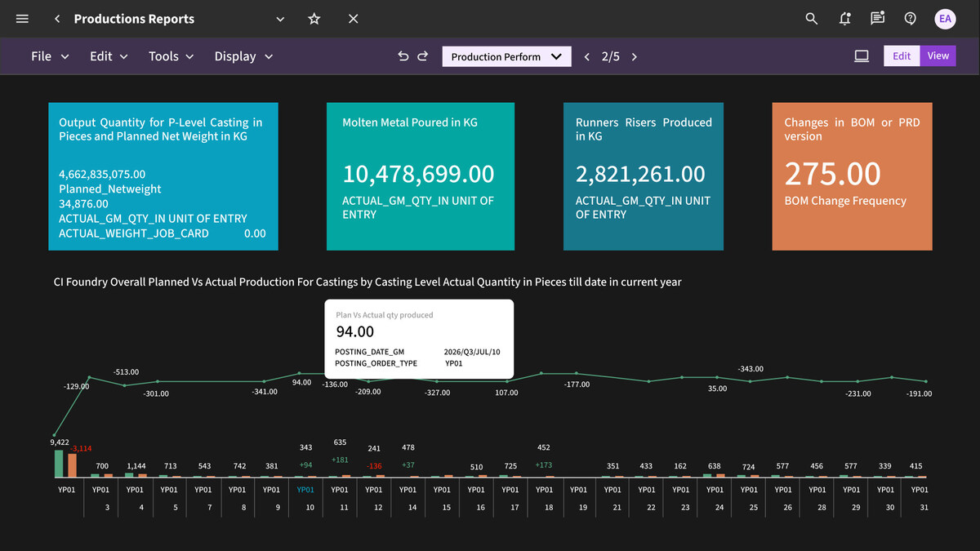Open the search magnifier icon
The height and width of the screenshot is (551, 980).
812,19
